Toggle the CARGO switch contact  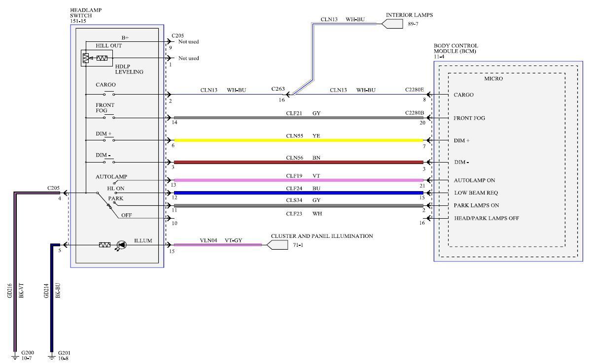click(x=109, y=94)
